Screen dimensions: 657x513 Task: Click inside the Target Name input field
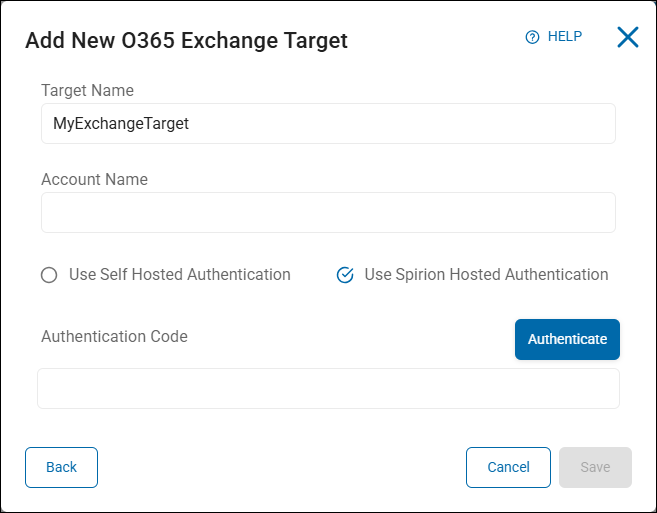[x=328, y=124]
